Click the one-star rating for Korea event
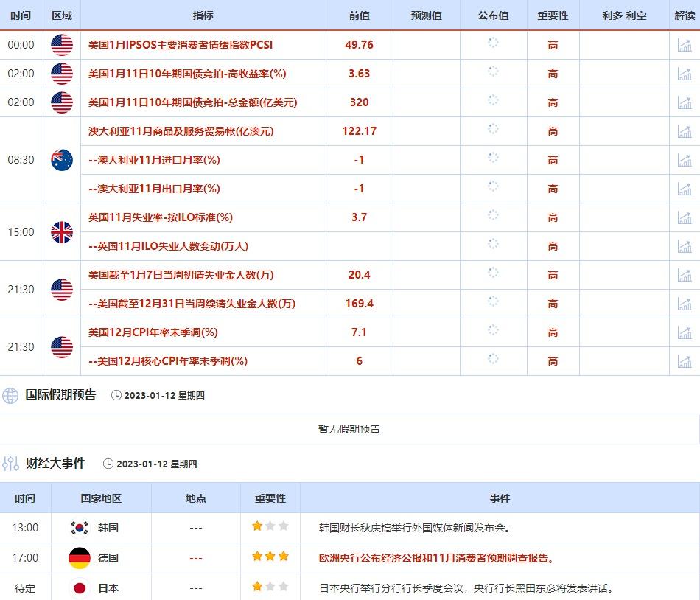The height and width of the screenshot is (600, 700). (x=270, y=527)
